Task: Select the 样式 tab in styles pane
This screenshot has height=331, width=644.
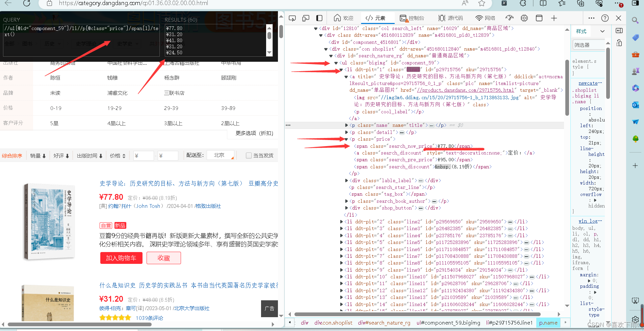Action: coord(581,31)
